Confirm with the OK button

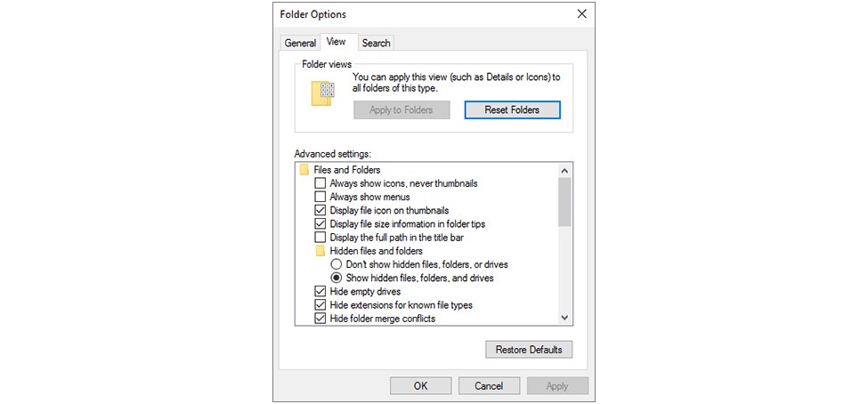click(421, 385)
